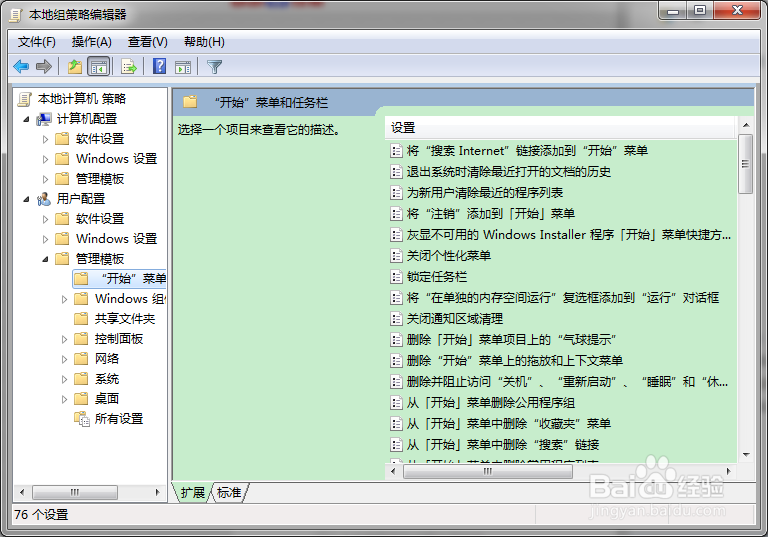The image size is (768, 537).
Task: Click vertical scrollbar thumb in settings list
Action: [x=745, y=164]
